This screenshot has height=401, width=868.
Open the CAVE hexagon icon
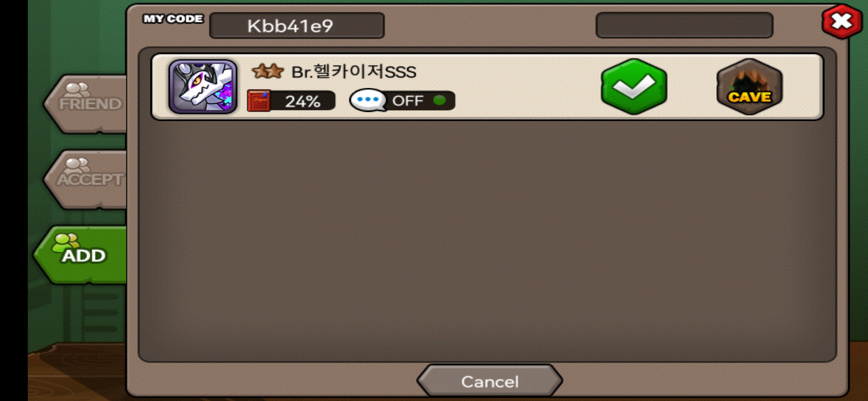tap(750, 87)
